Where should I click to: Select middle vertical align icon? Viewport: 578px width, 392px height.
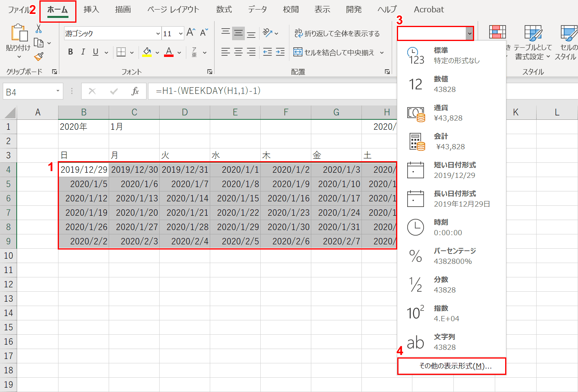coord(238,33)
